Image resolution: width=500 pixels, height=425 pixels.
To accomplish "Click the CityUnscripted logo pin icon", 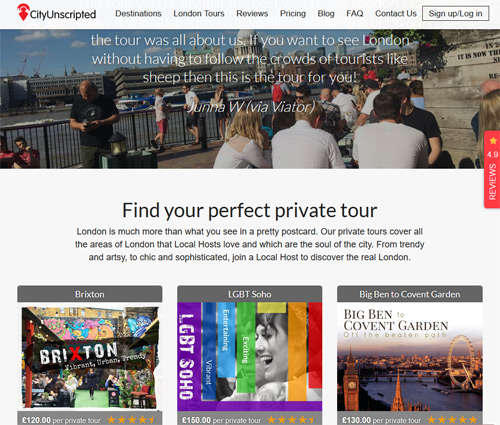I will (x=23, y=12).
